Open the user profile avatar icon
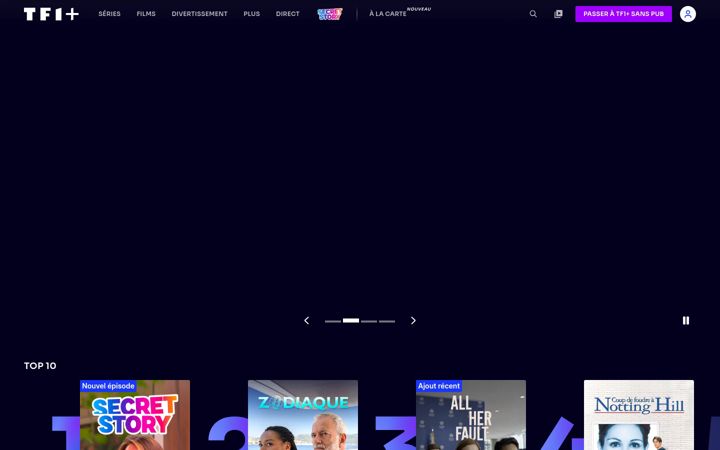This screenshot has width=720, height=450. (688, 14)
